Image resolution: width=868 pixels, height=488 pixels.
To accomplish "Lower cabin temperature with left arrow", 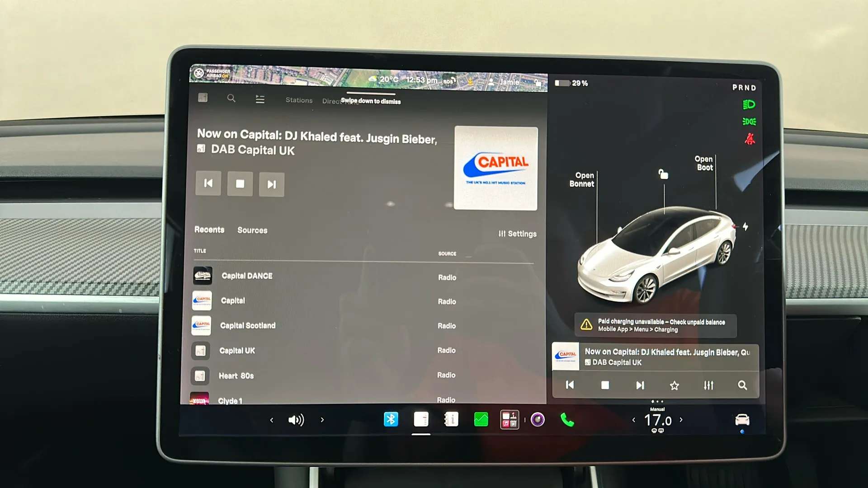I will coord(633,420).
